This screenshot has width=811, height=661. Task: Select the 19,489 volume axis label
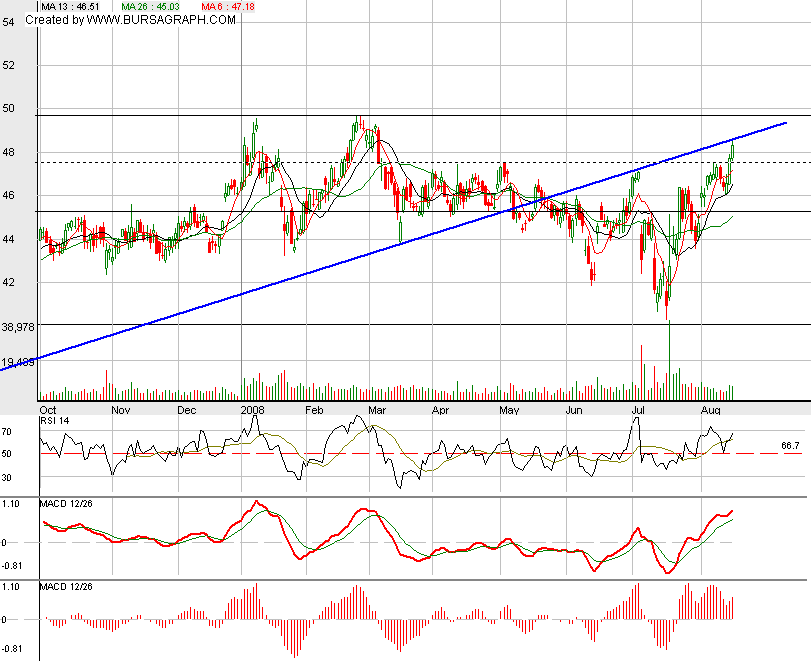pyautogui.click(x=18, y=362)
